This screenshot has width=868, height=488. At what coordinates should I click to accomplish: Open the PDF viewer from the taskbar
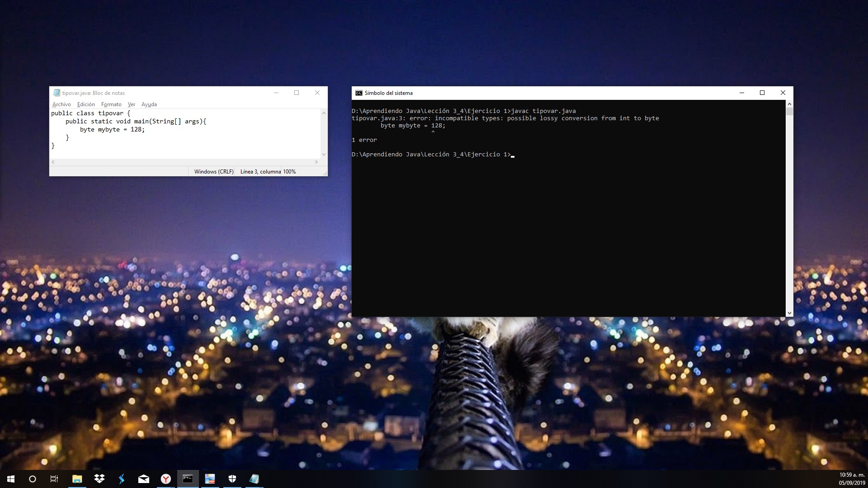[x=210, y=479]
